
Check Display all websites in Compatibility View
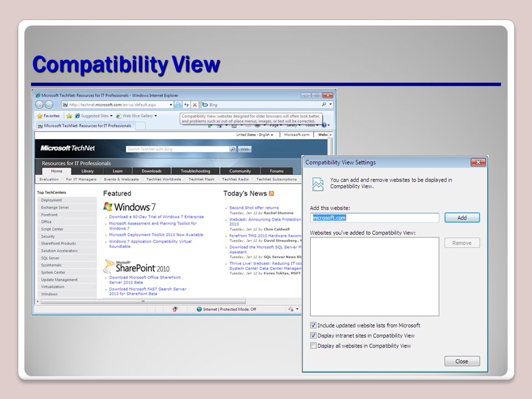coord(313,346)
